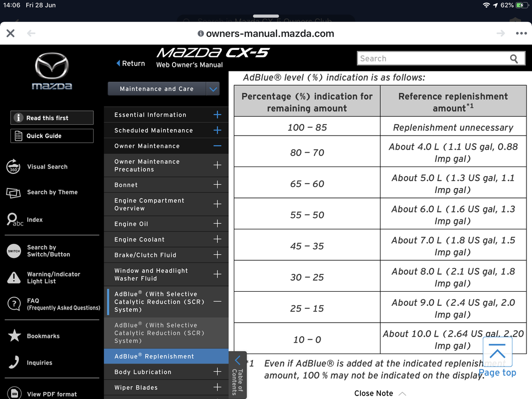Open the Maintenance and Care dropdown
This screenshot has height=399, width=532.
[164, 89]
